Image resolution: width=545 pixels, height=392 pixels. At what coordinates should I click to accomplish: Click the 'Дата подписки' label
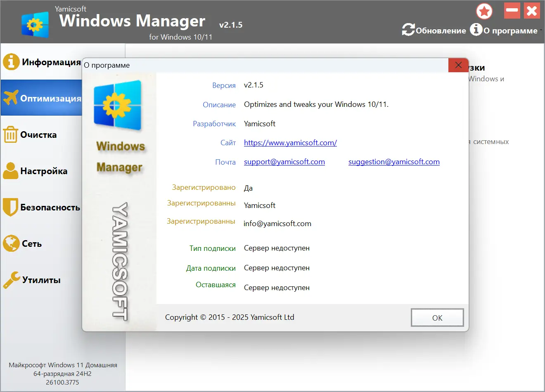click(211, 268)
